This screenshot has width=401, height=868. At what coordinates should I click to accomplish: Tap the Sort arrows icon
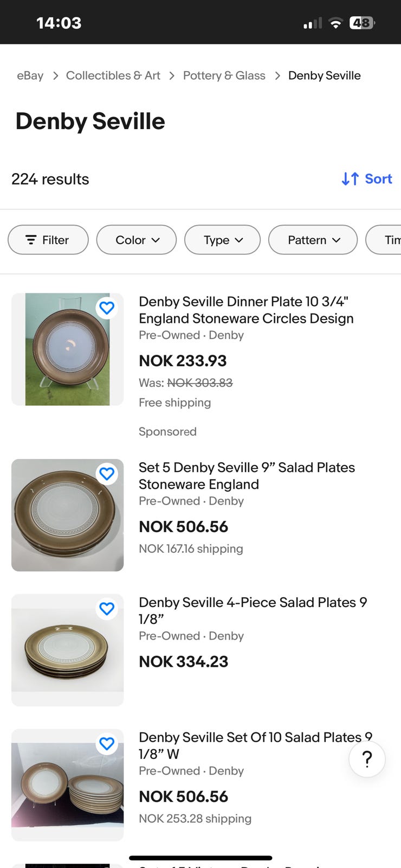[350, 179]
